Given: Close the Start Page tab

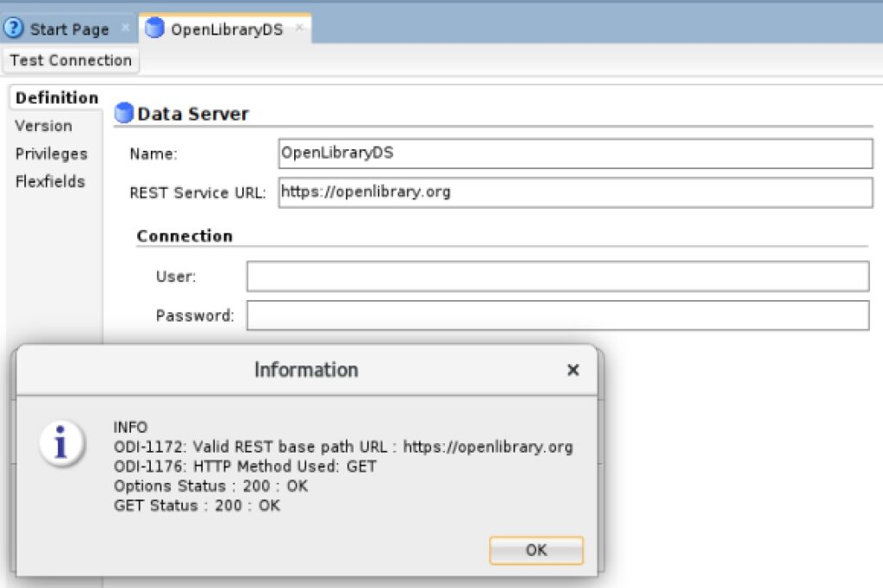Looking at the screenshot, I should click(125, 27).
